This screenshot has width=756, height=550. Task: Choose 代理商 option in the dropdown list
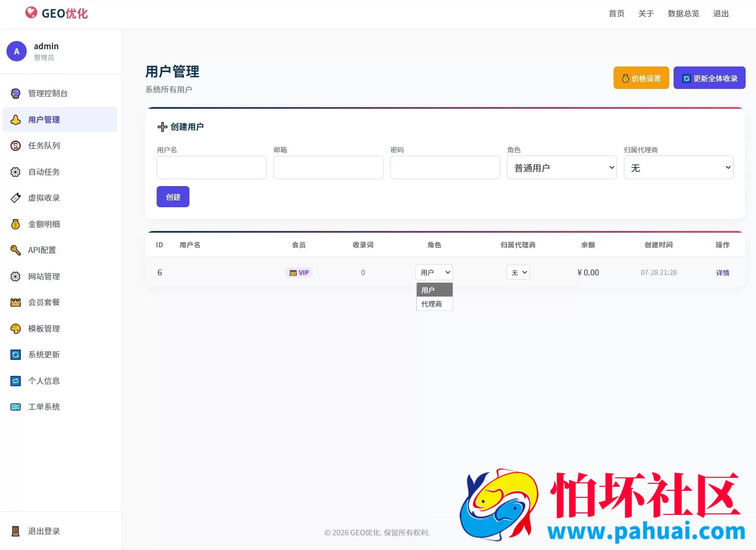click(x=435, y=304)
